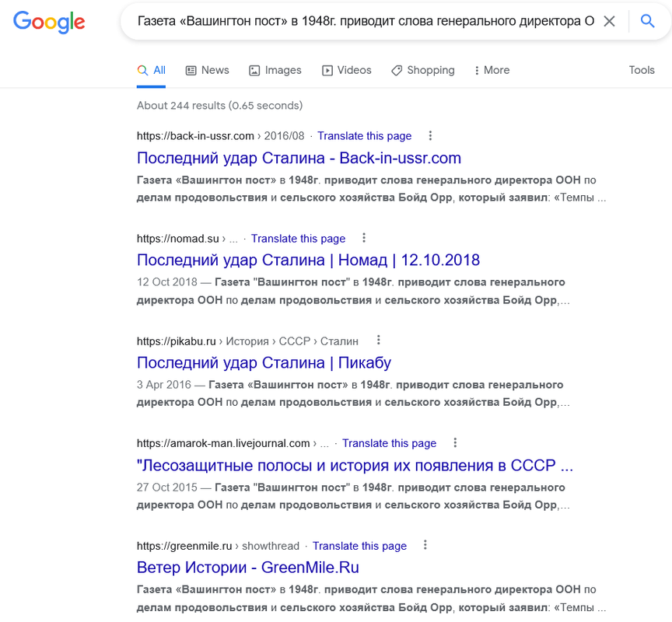Open the Пикабу result title link
Screen dimensions: 672x622
(x=264, y=363)
